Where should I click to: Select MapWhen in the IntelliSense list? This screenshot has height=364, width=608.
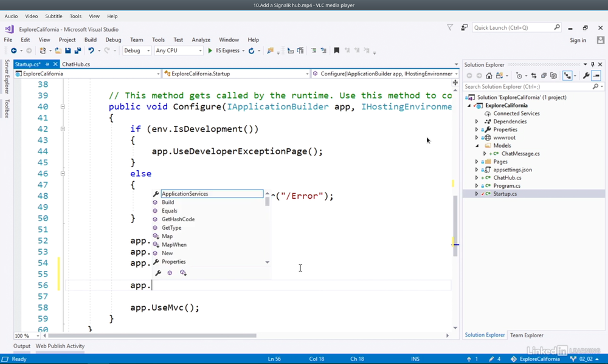pos(174,245)
